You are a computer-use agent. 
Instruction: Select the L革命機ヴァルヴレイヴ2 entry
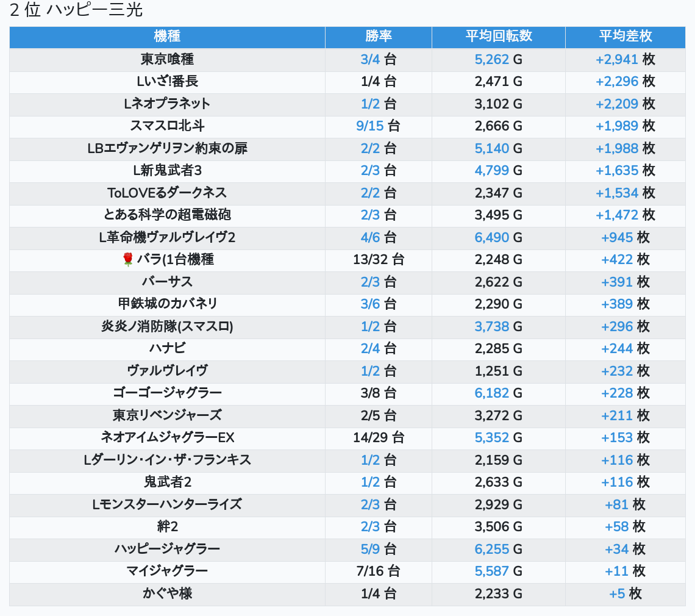click(x=167, y=238)
